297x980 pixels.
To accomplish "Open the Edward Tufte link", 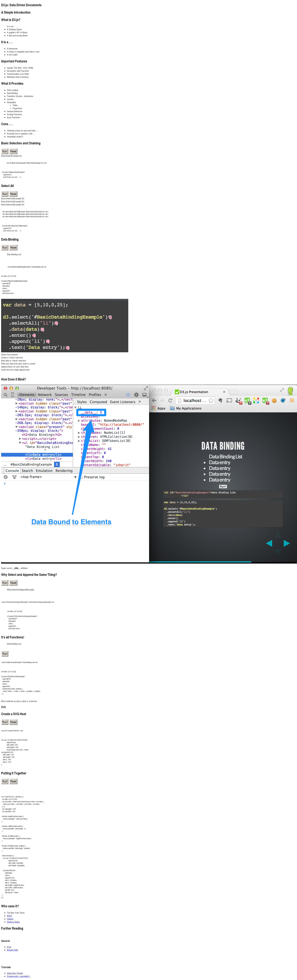I will pos(13,950).
